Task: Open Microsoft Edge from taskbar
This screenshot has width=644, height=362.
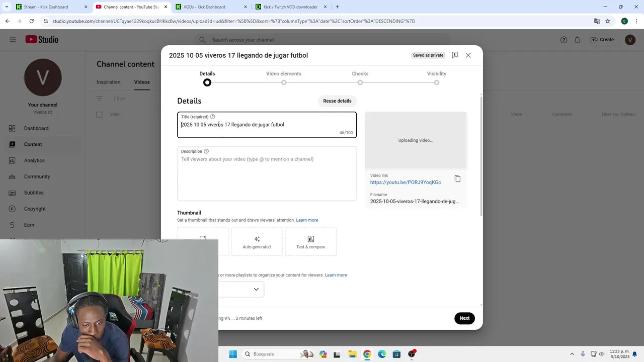Action: point(382,354)
